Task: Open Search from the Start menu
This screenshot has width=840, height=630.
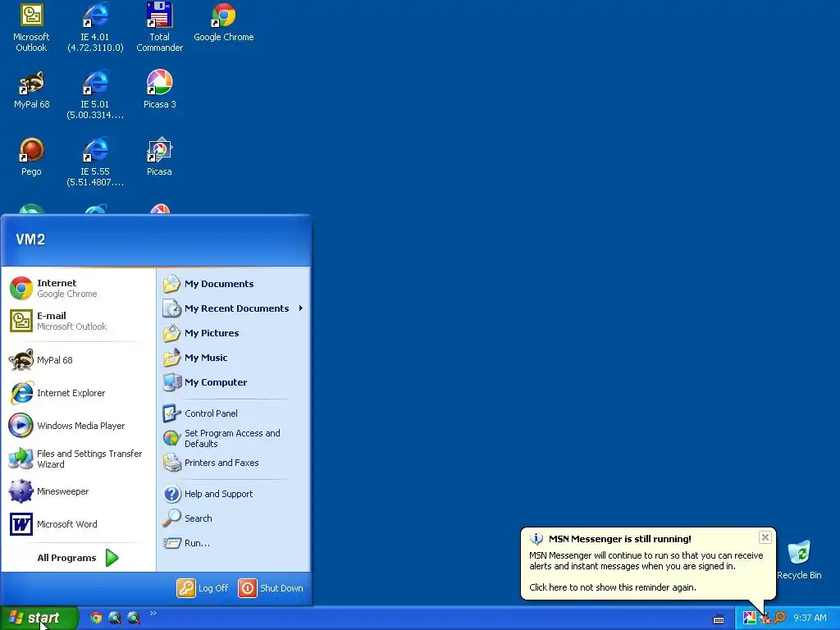Action: (233, 518)
